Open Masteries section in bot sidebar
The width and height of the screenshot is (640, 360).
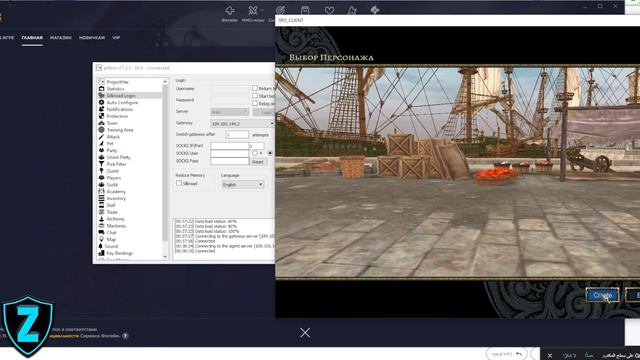(x=116, y=226)
